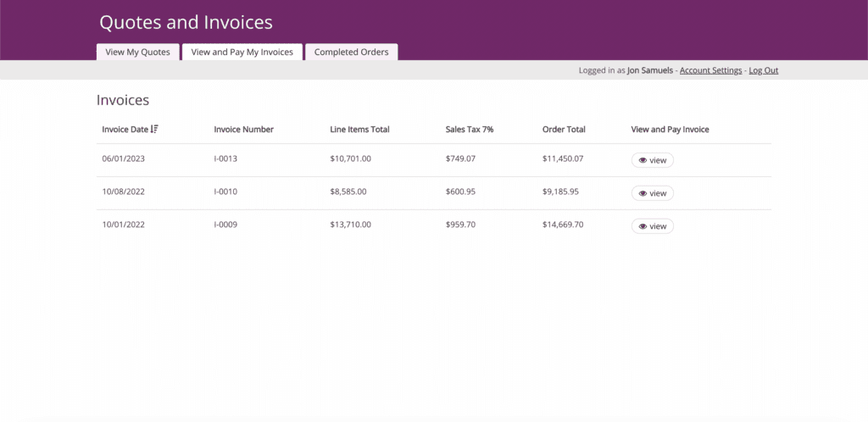The image size is (868, 422).
Task: Click the Quotes and Invoices page title
Action: (x=186, y=22)
